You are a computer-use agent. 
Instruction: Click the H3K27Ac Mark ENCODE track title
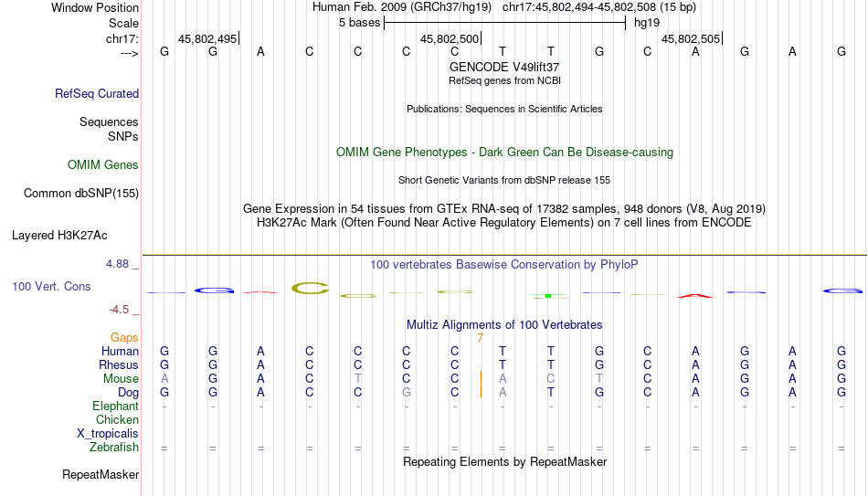coord(504,223)
